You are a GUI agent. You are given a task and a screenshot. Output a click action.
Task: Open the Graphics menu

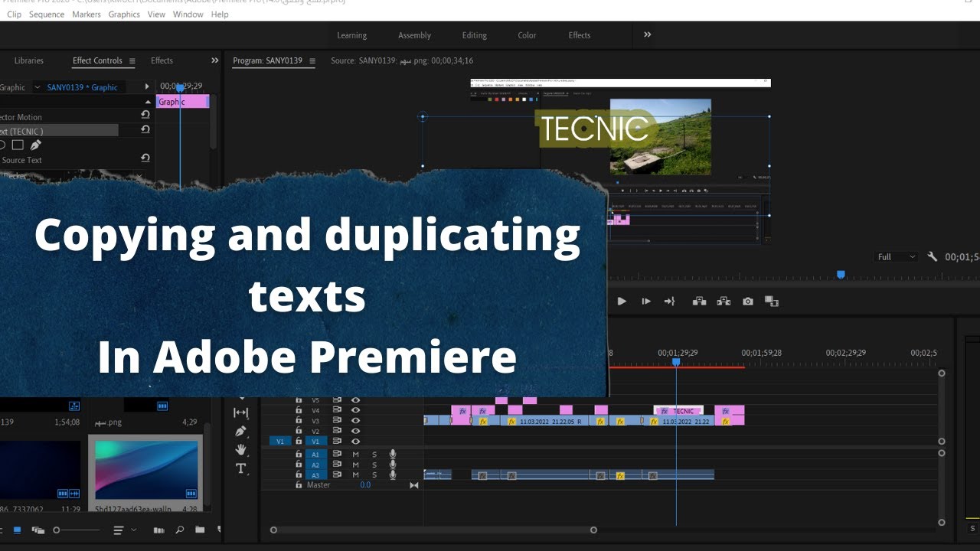(x=124, y=15)
